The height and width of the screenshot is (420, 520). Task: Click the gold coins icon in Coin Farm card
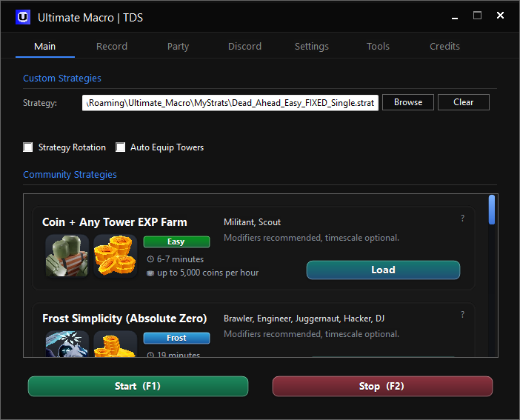[116, 256]
